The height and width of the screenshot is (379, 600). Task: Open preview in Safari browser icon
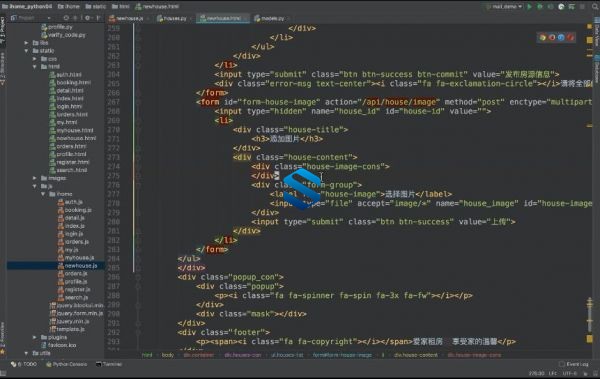click(561, 37)
